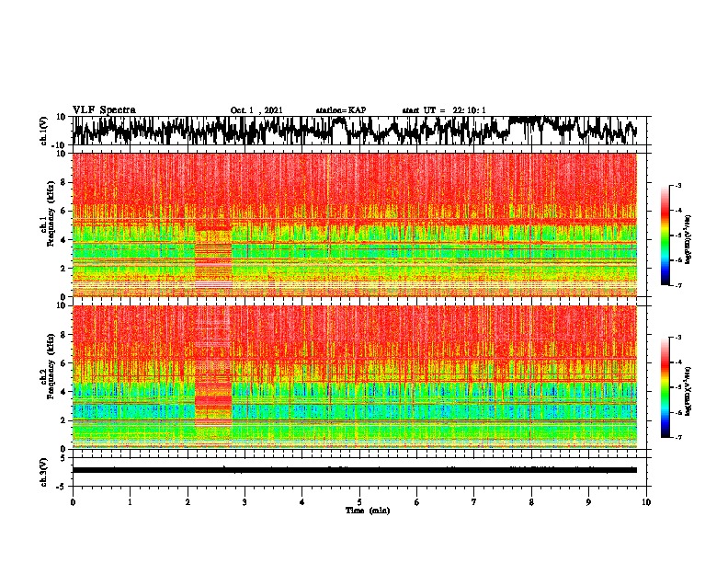This screenshot has height=563, width=728.
Task: Click the time axis tick label "2"
Action: pyautogui.click(x=188, y=502)
